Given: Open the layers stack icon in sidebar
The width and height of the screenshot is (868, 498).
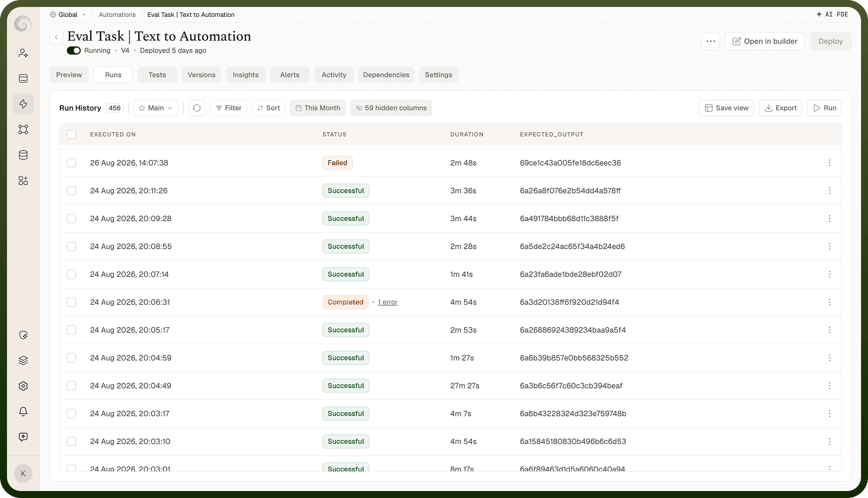Looking at the screenshot, I should (x=23, y=360).
